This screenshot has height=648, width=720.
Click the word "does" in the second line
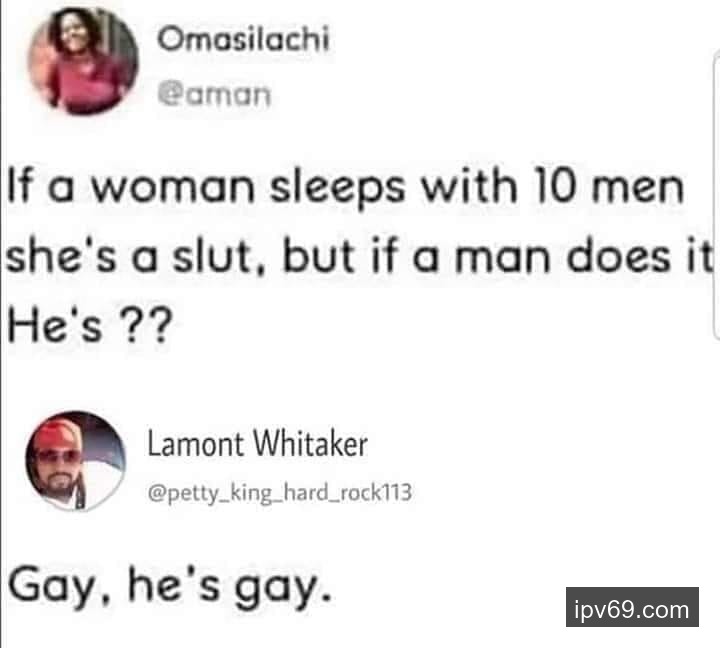tap(618, 256)
